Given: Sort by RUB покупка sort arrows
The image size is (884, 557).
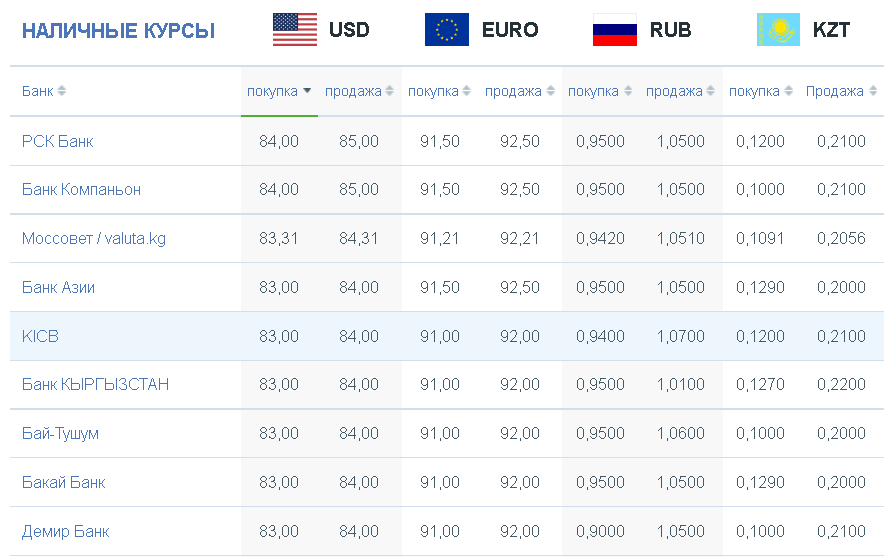Looking at the screenshot, I should [627, 91].
